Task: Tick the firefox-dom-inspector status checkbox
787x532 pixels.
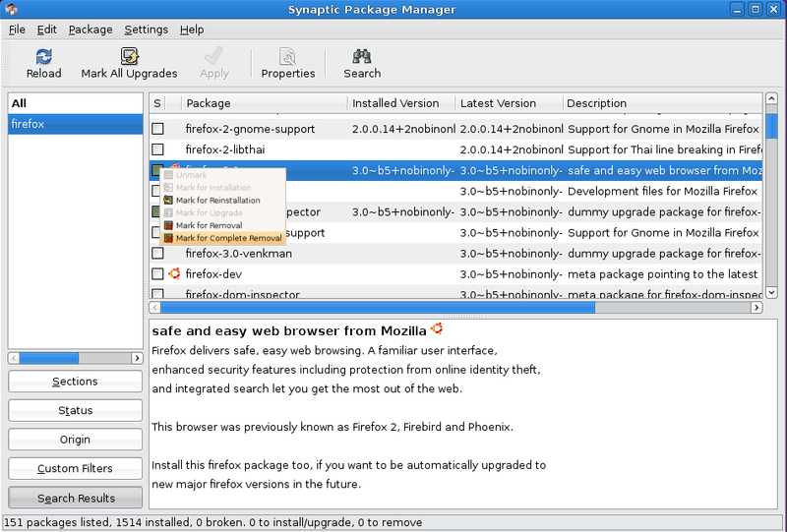Action: click(x=158, y=294)
